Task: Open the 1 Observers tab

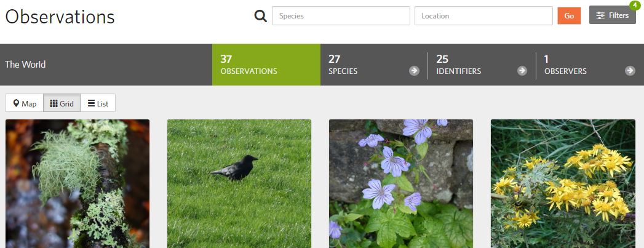Action: click(590, 65)
